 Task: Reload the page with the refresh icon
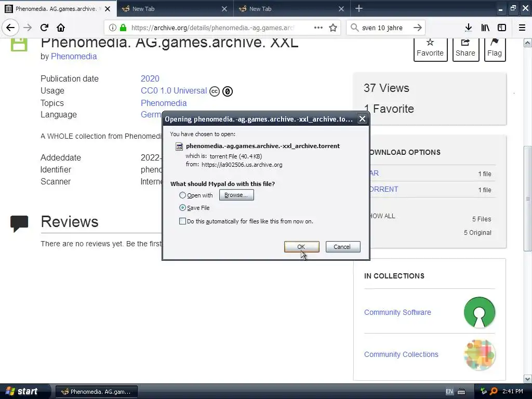44,28
